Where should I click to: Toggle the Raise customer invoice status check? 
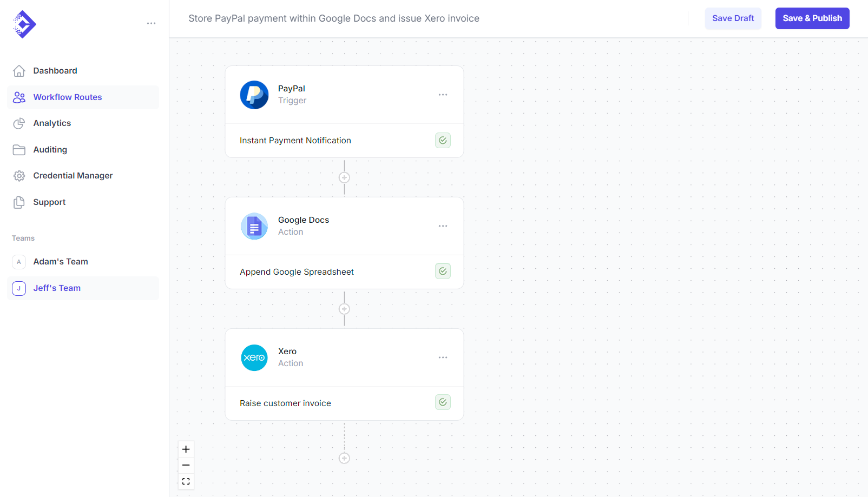(443, 402)
